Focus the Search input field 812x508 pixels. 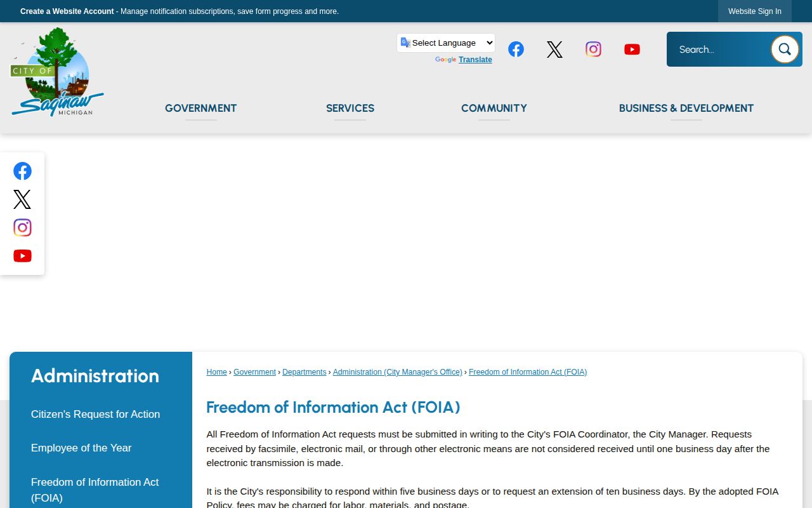[x=719, y=49]
